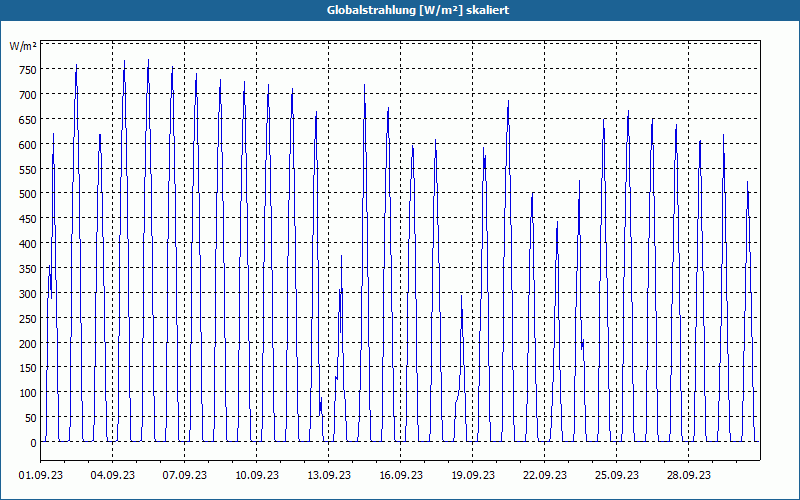
Task: Select the y-axis value '200'
Action: point(28,344)
